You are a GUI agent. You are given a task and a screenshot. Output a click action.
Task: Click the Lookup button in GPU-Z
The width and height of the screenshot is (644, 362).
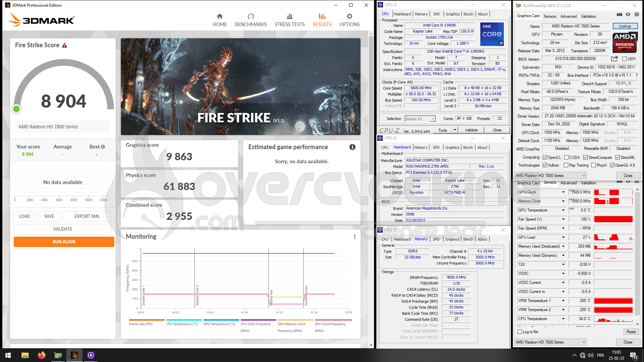[x=625, y=26]
